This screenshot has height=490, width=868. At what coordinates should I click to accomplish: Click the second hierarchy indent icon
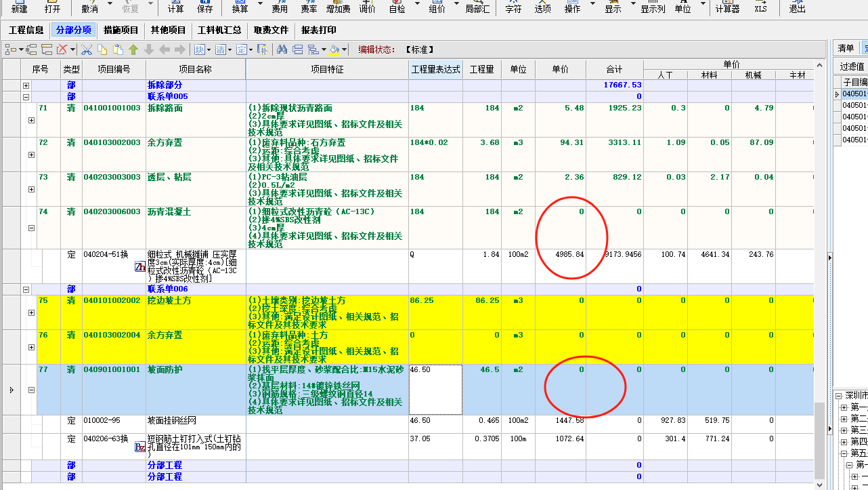pyautogui.click(x=31, y=49)
